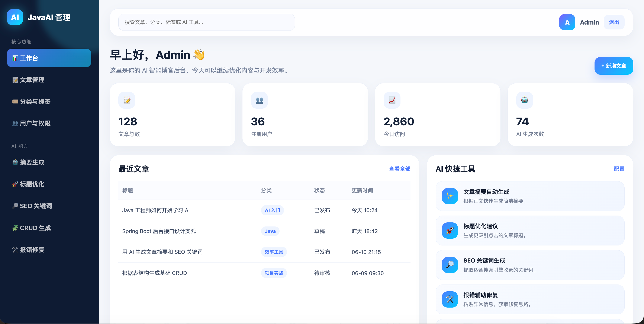Click the AI 入门 category tag
Image resolution: width=644 pixels, height=324 pixels.
click(x=272, y=210)
